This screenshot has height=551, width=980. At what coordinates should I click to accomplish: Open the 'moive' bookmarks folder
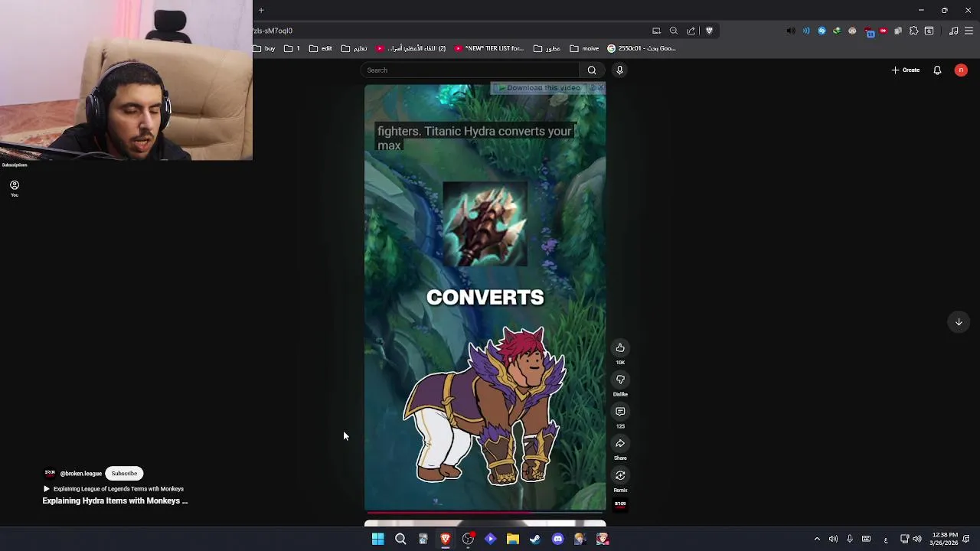click(585, 48)
